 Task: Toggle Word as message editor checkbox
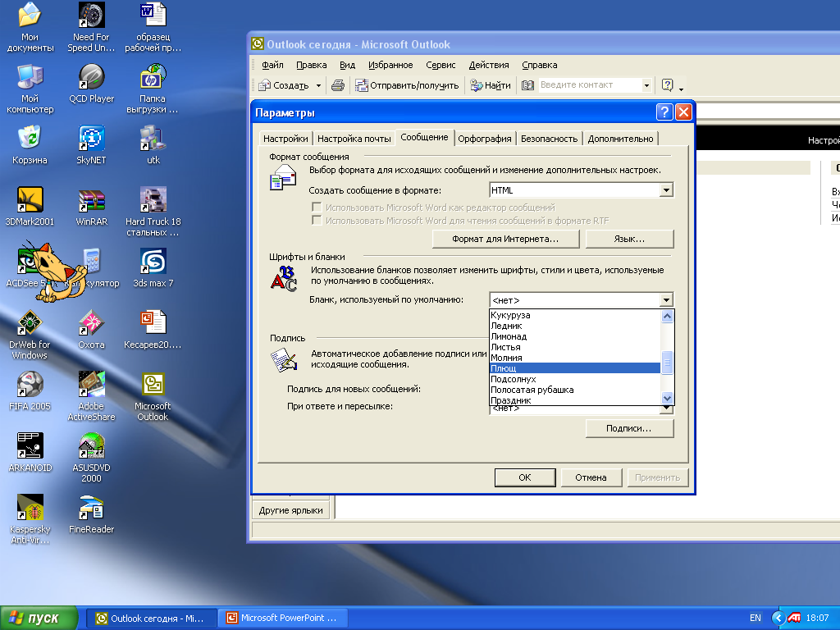click(317, 207)
